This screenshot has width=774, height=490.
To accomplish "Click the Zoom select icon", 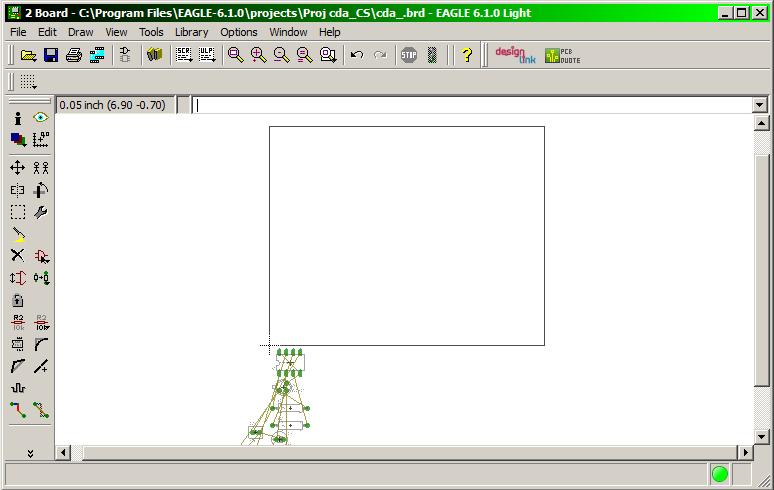I will 328,55.
